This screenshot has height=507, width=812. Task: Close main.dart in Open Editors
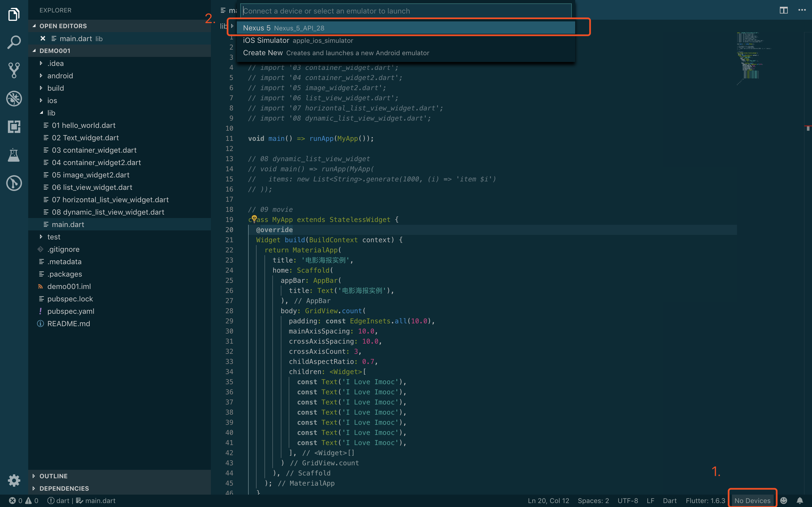pos(43,39)
